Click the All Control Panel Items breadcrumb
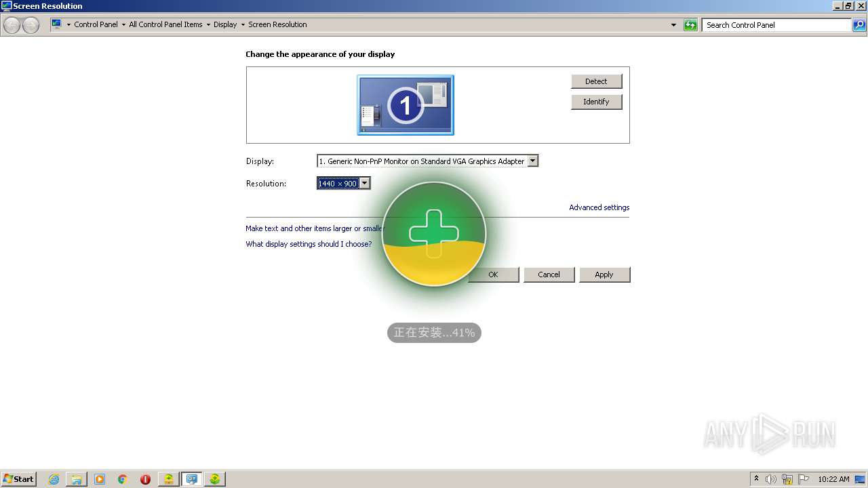Viewport: 868px width, 488px height. [x=165, y=24]
